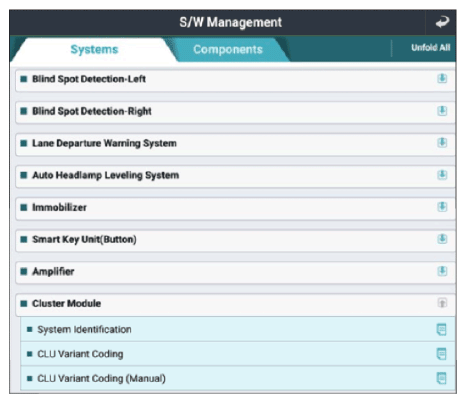Collapse Cluster Module using its up arrow
The height and width of the screenshot is (403, 466).
pyautogui.click(x=442, y=303)
